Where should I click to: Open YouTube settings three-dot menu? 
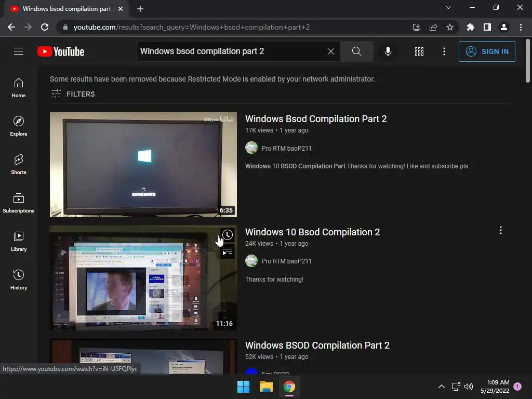(x=444, y=51)
